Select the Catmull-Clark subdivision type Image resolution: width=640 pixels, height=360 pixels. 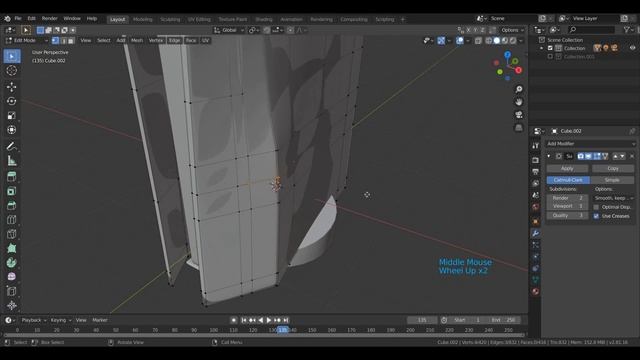pyautogui.click(x=568, y=180)
